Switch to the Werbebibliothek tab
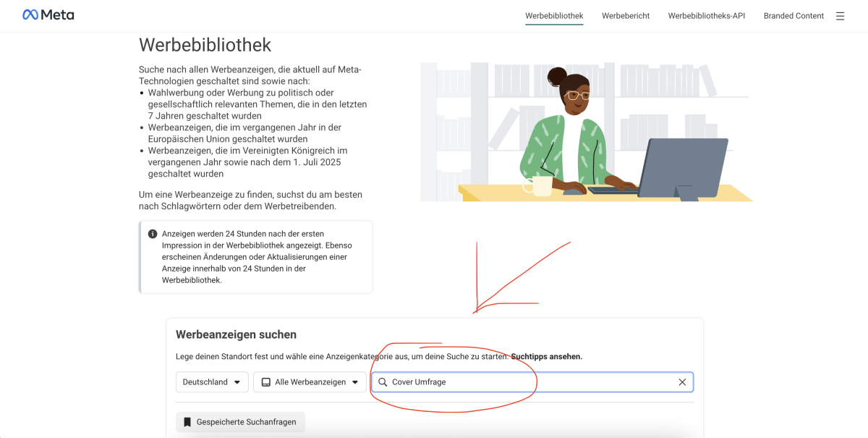868x438 pixels. tap(554, 16)
